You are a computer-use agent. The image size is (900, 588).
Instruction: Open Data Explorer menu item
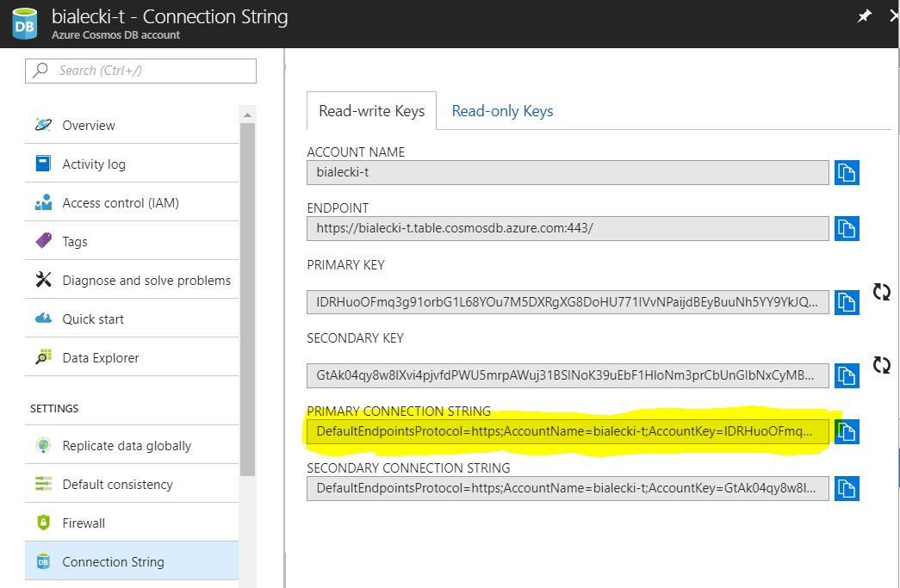(x=132, y=357)
